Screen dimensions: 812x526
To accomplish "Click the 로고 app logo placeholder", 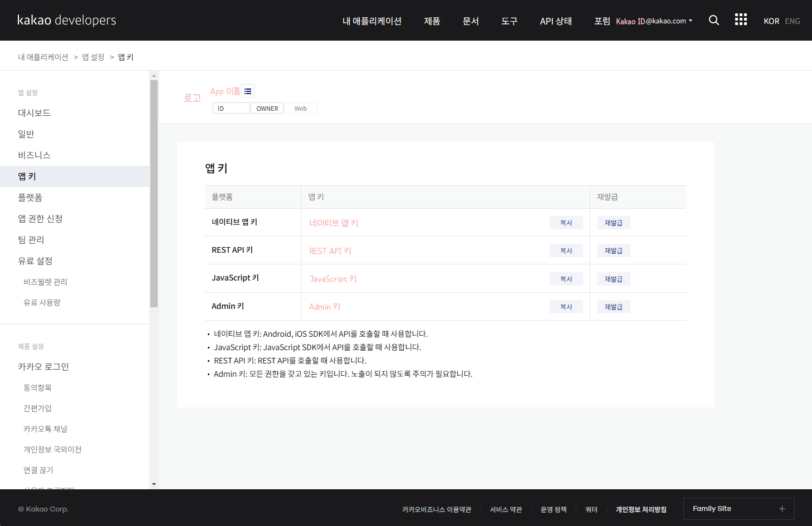I will [x=192, y=98].
